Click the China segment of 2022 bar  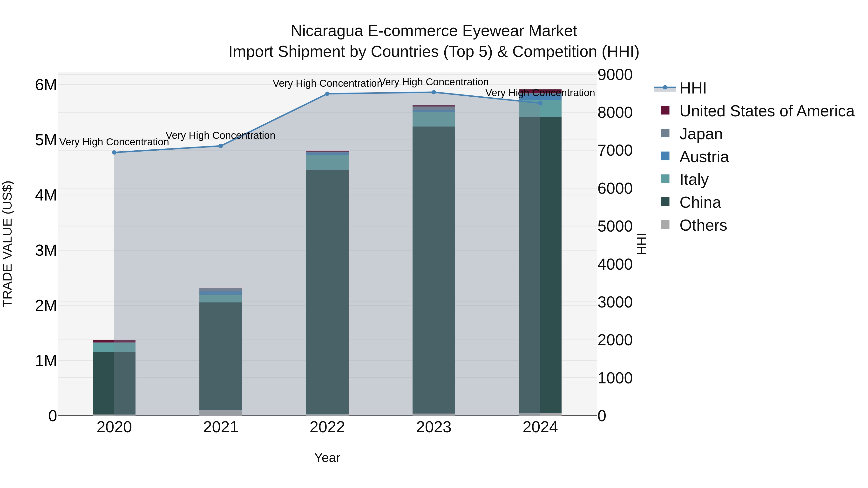(327, 292)
